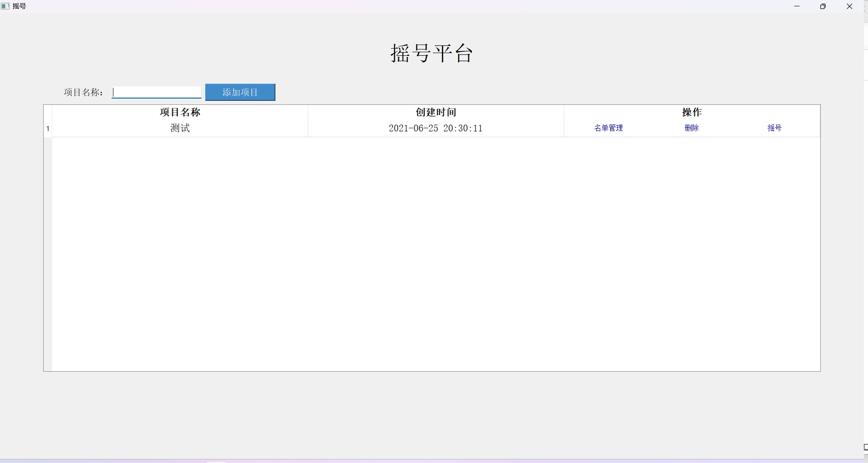Select the 2021-06-25 20:30:11 cell

[436, 128]
